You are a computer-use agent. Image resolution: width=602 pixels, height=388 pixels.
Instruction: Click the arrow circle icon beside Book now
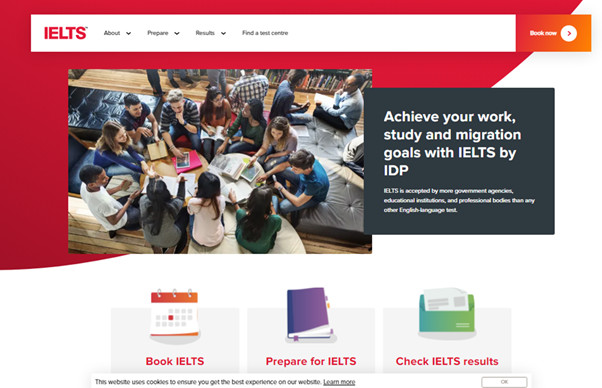point(569,33)
